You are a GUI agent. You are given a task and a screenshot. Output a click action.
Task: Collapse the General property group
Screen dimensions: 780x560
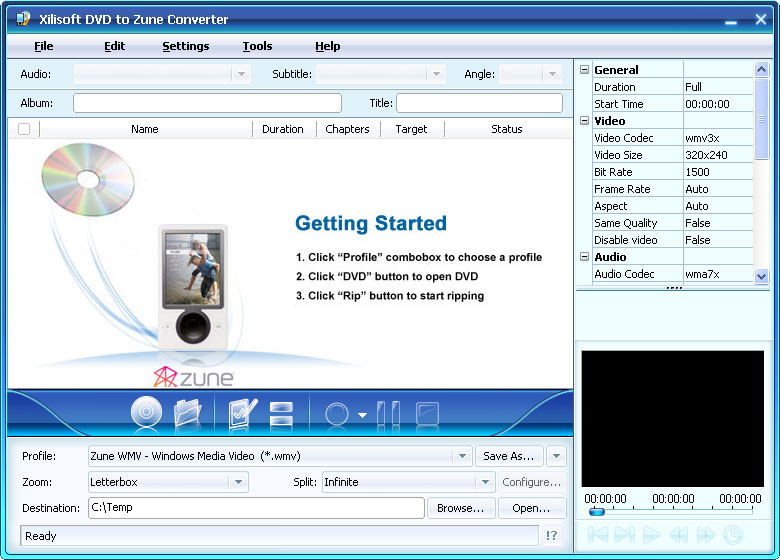pyautogui.click(x=585, y=70)
